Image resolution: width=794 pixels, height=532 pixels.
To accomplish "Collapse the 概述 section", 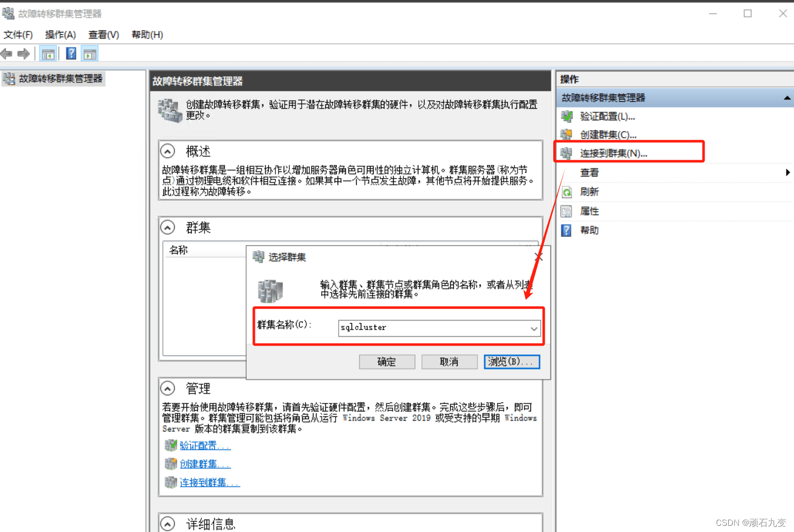I will (x=168, y=151).
